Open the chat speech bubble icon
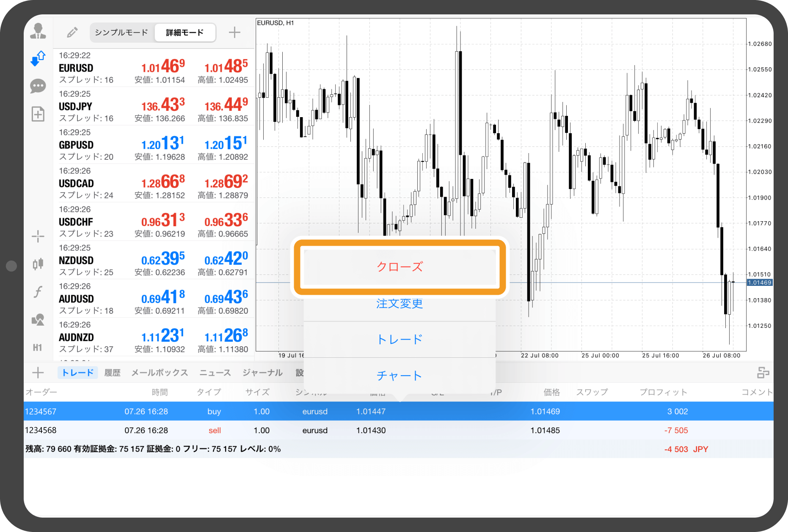 (38, 86)
